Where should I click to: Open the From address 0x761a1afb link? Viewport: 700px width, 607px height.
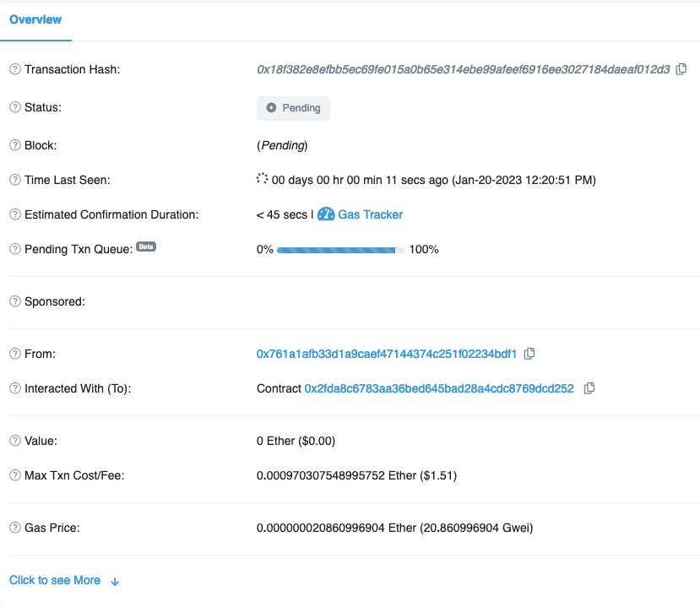pos(386,354)
